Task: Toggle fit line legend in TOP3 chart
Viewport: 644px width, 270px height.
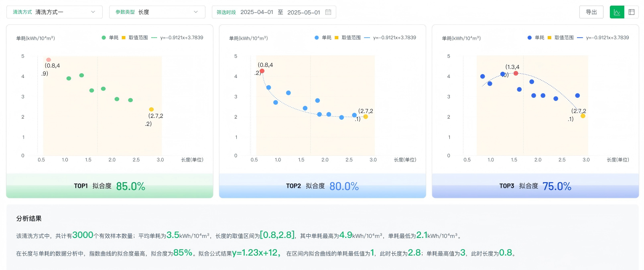Action: coord(603,38)
